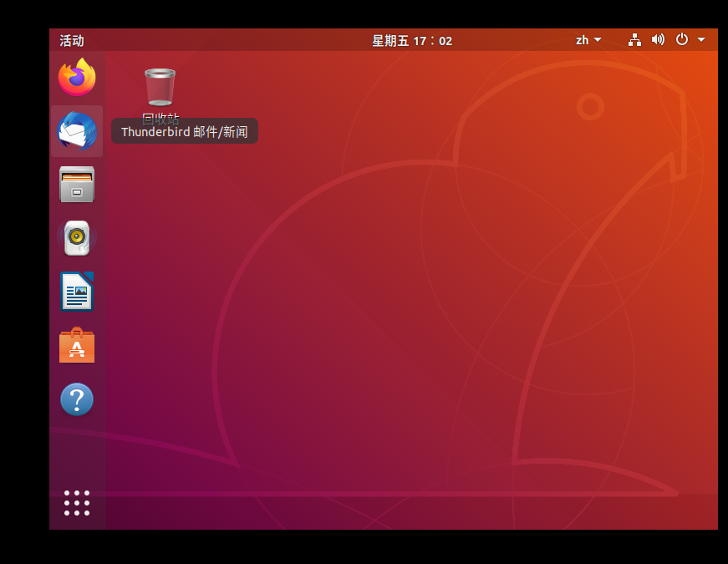Click the volume speaker icon
Image resolution: width=728 pixels, height=564 pixels.
[x=658, y=40]
